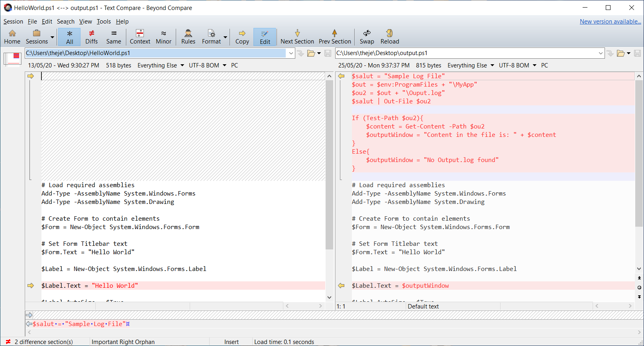Click the Copy toolbar button
The image size is (644, 346).
pos(242,37)
